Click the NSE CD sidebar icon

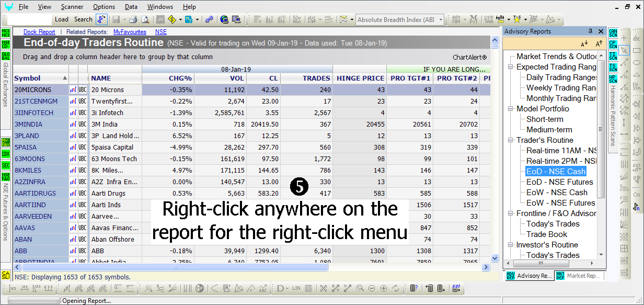(x=6, y=44)
